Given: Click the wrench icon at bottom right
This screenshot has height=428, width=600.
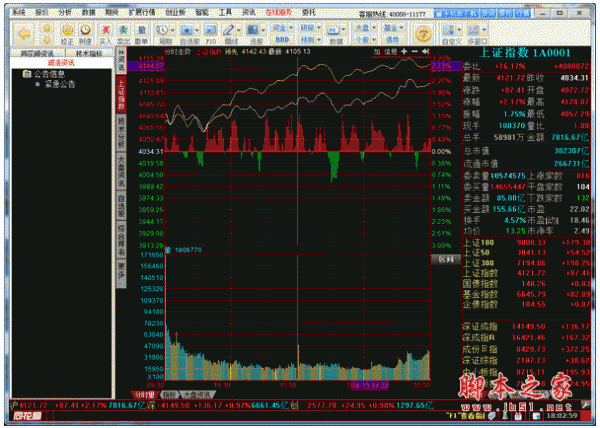Looking at the screenshot, I should pos(585,405).
